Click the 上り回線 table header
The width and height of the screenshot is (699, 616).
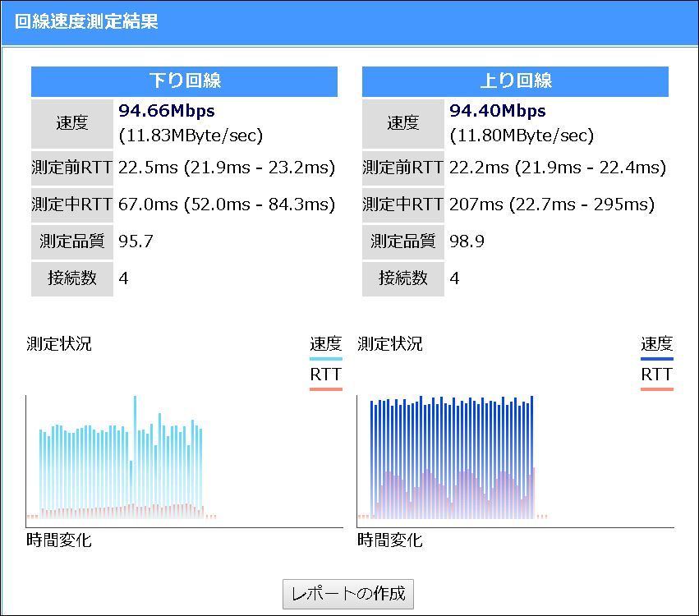pyautogui.click(x=515, y=81)
